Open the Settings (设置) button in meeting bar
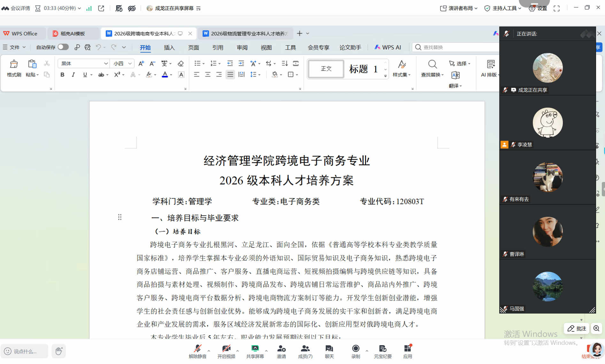The width and height of the screenshot is (605, 364). 538,8
